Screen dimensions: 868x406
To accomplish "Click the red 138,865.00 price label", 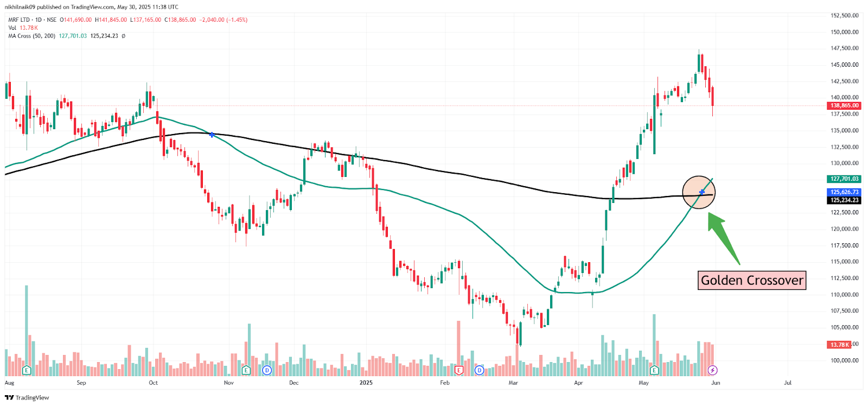I will 845,106.
